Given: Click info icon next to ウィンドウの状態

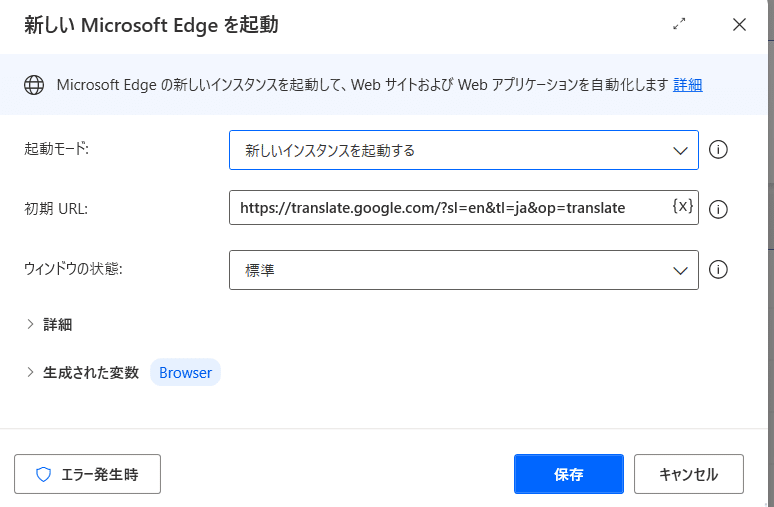Looking at the screenshot, I should coord(718,270).
